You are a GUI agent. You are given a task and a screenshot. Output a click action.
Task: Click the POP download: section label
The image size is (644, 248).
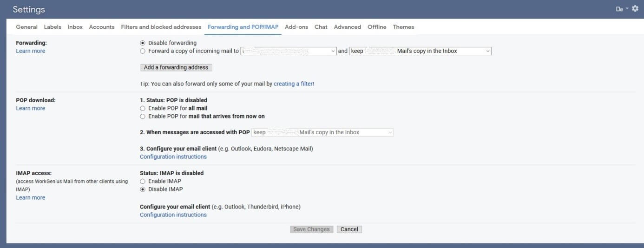36,100
